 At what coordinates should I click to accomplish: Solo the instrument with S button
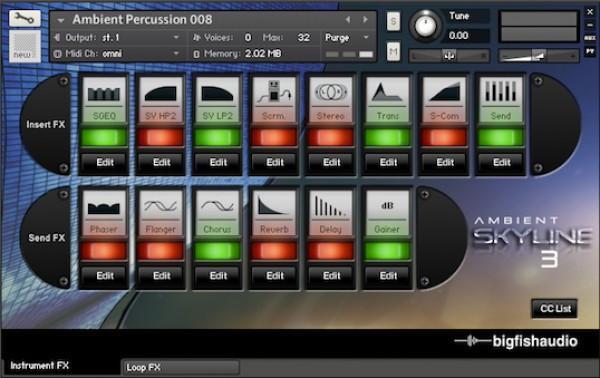coord(393,21)
